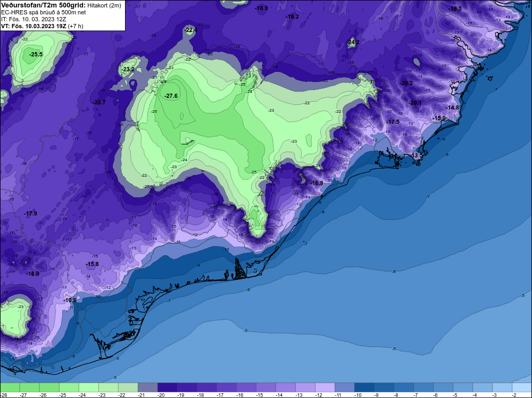
Task: Click the -27.6 minimum temperature label
Action: click(171, 96)
